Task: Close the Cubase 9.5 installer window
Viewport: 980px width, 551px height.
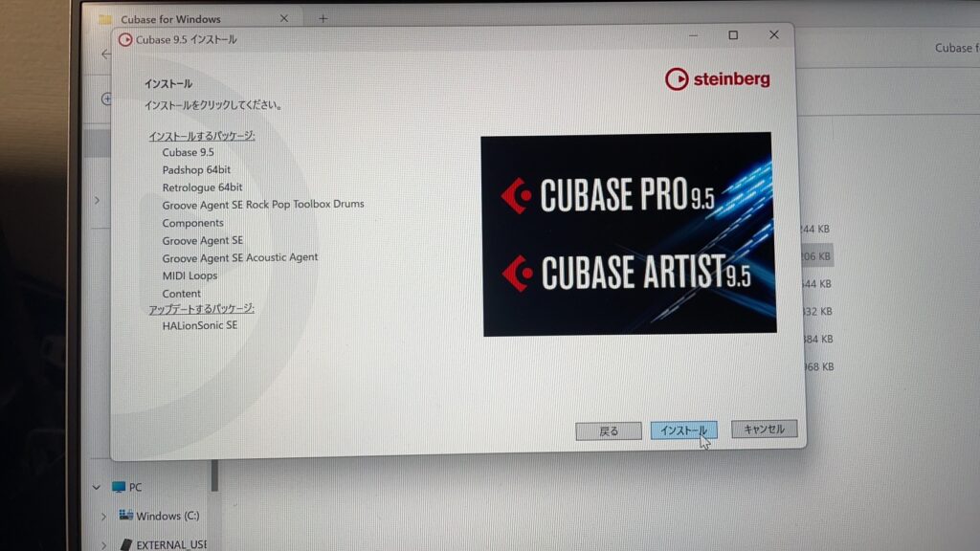Action: 773,34
